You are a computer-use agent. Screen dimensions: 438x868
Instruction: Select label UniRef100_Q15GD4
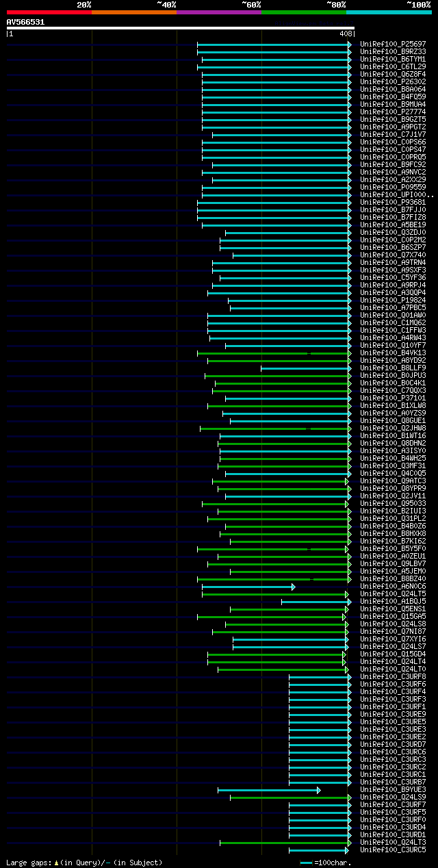[x=393, y=654]
